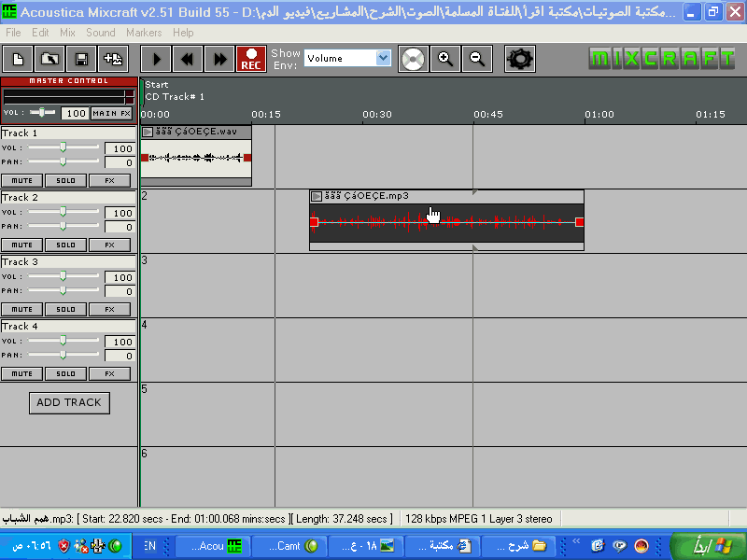Open the Edit menu
The height and width of the screenshot is (560, 747).
click(x=40, y=33)
